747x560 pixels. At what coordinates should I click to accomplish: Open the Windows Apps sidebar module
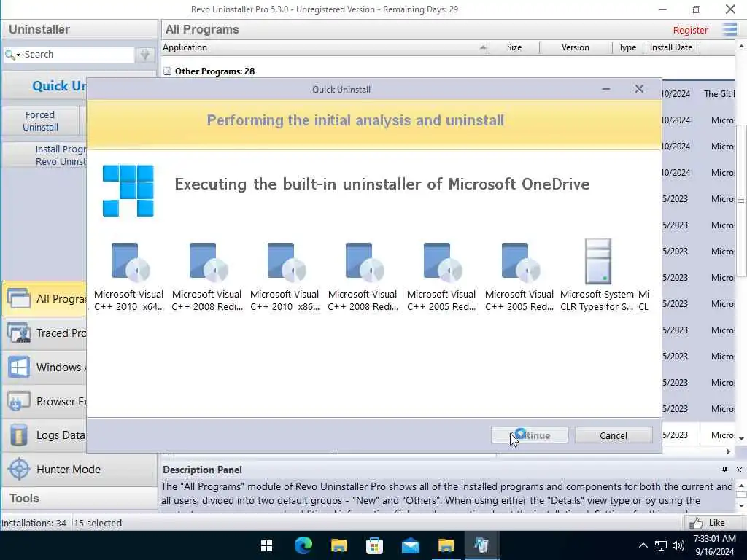44,367
